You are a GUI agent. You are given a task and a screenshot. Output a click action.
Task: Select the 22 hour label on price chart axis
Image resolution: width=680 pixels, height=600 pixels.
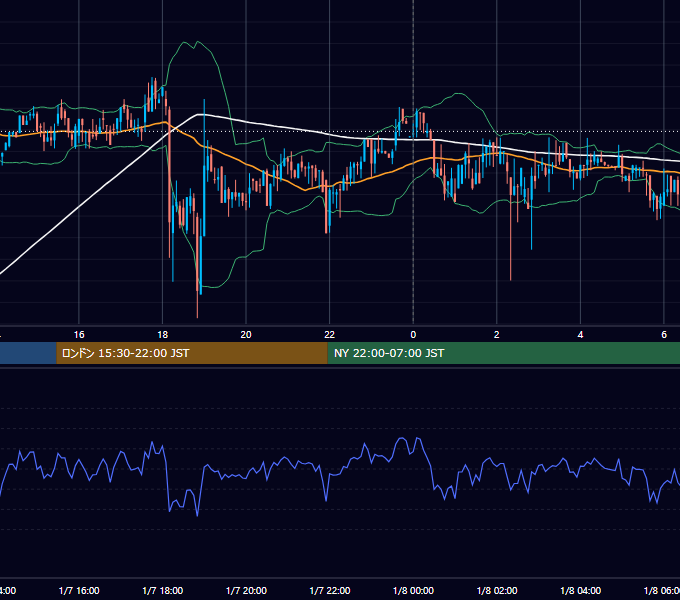tap(330, 335)
